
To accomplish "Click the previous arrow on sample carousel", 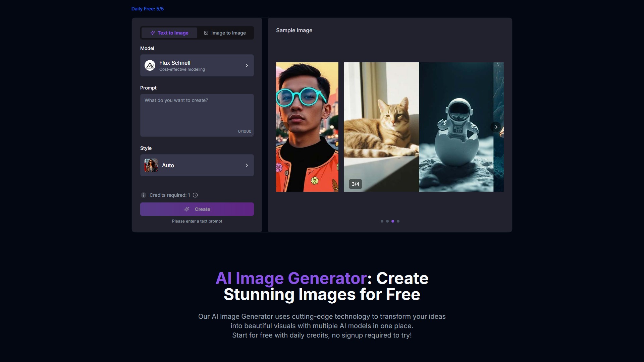I will tap(284, 127).
